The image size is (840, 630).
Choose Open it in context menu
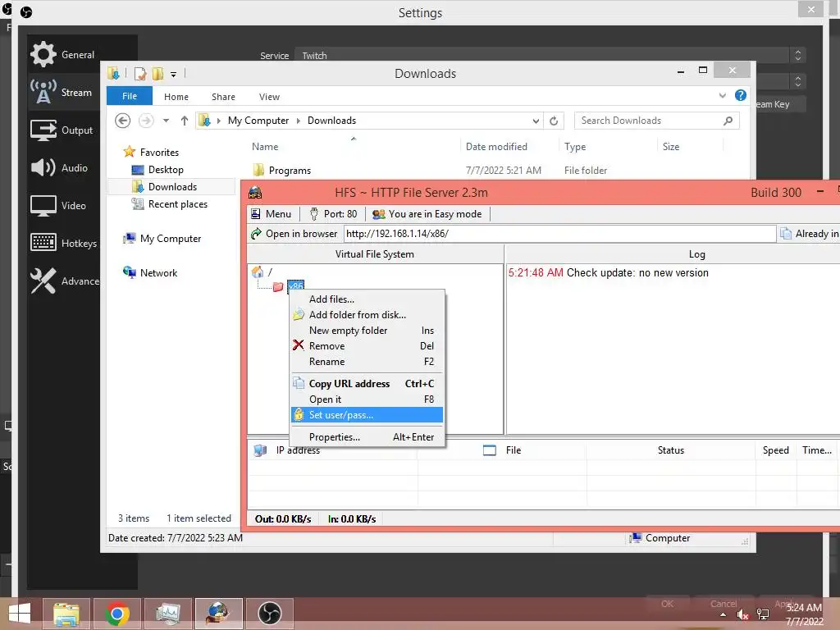click(x=367, y=399)
